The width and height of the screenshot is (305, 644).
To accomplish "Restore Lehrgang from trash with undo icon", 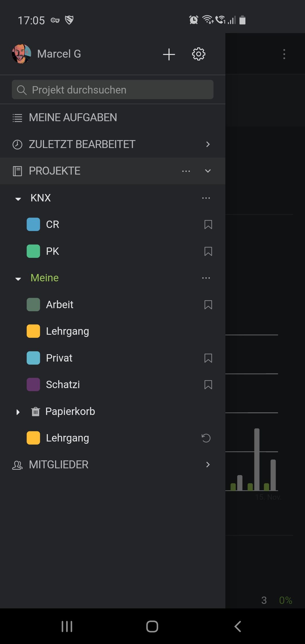I will point(206,438).
